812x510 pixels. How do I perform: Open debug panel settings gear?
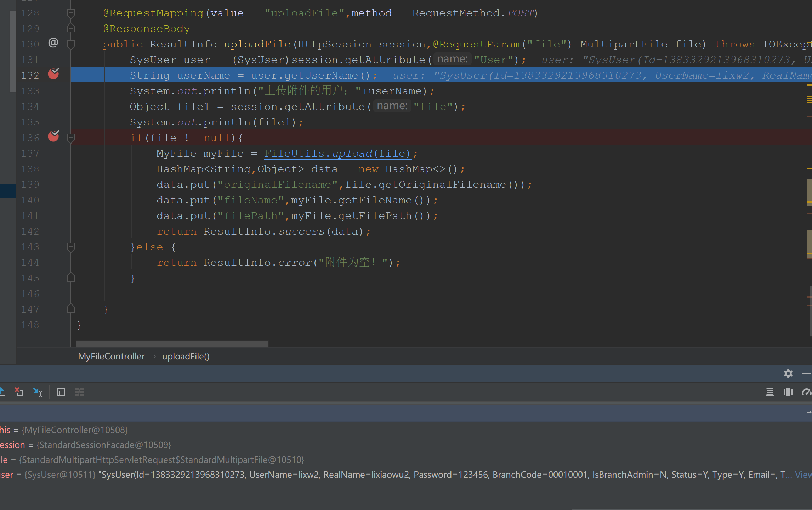pyautogui.click(x=788, y=374)
